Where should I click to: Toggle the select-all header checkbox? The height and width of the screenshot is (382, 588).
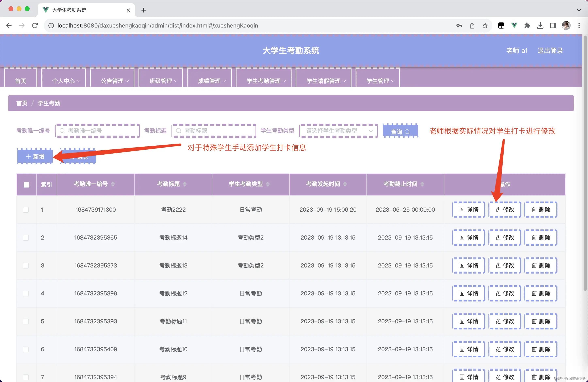pos(27,185)
